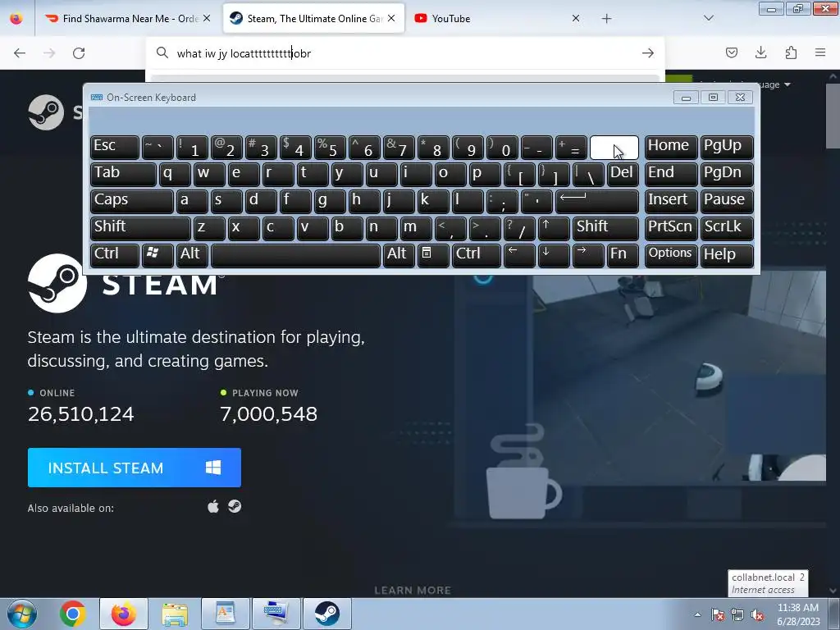Click the large Steam logo on page
The width and height of the screenshot is (840, 630).
57,283
